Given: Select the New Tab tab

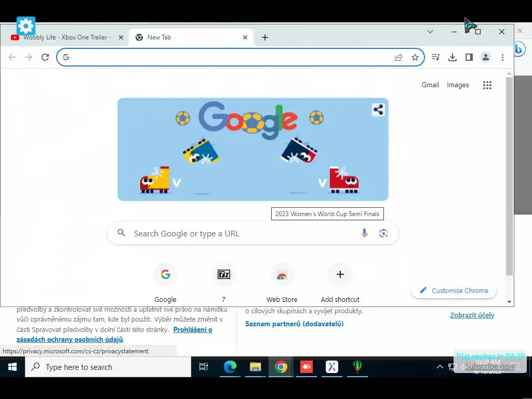Looking at the screenshot, I should coord(191,37).
